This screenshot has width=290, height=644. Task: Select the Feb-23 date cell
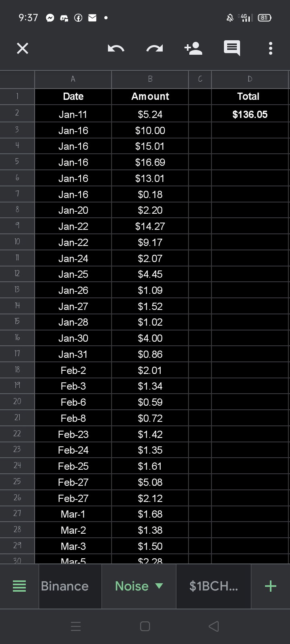73,434
